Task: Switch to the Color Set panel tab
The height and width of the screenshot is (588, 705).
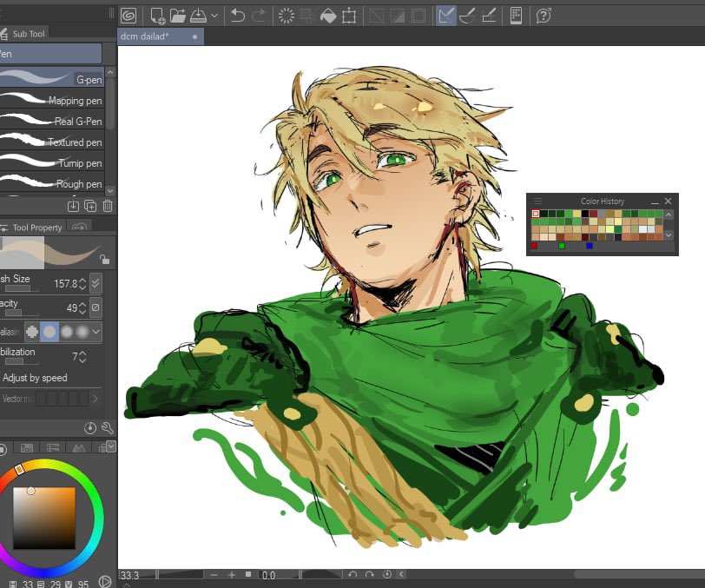Action: [27, 447]
